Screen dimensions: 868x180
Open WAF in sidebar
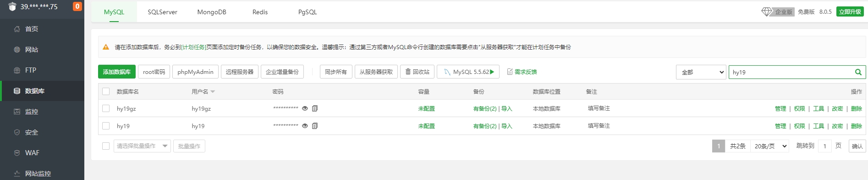click(x=42, y=153)
